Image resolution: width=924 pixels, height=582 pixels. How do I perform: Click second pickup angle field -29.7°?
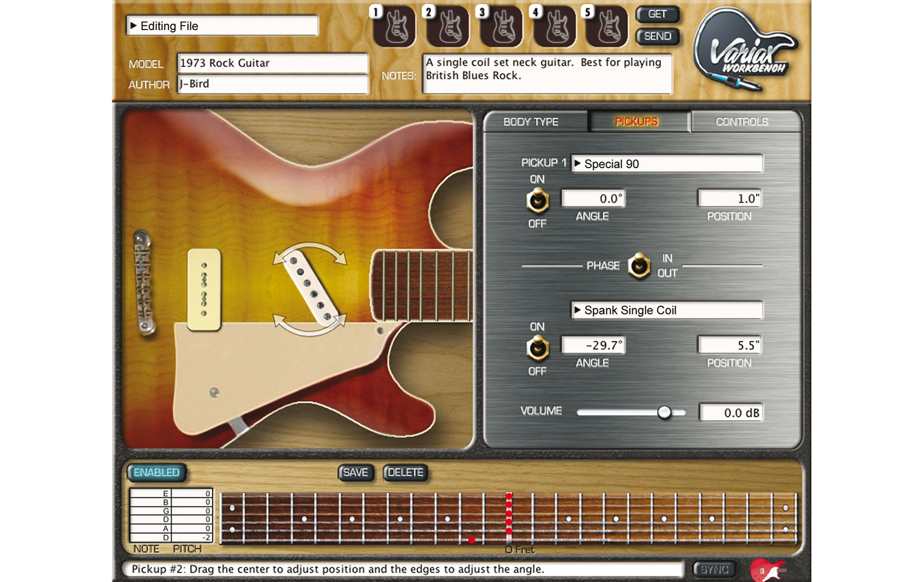594,345
